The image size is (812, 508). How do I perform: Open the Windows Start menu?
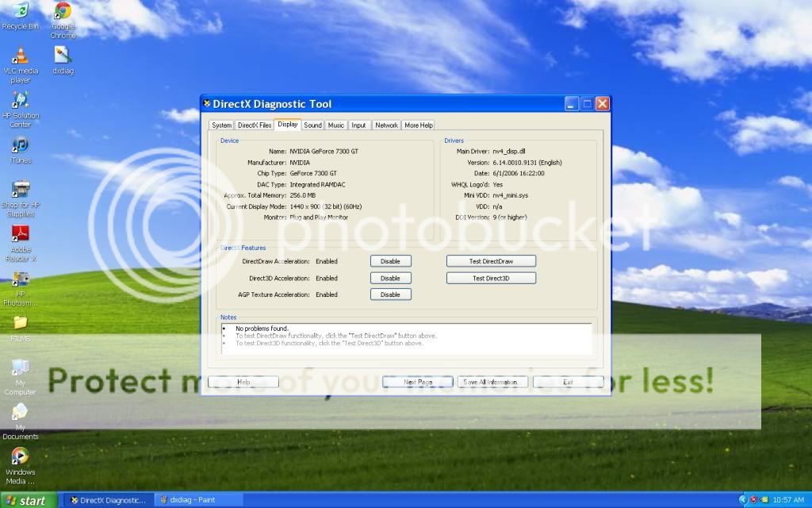(x=28, y=500)
